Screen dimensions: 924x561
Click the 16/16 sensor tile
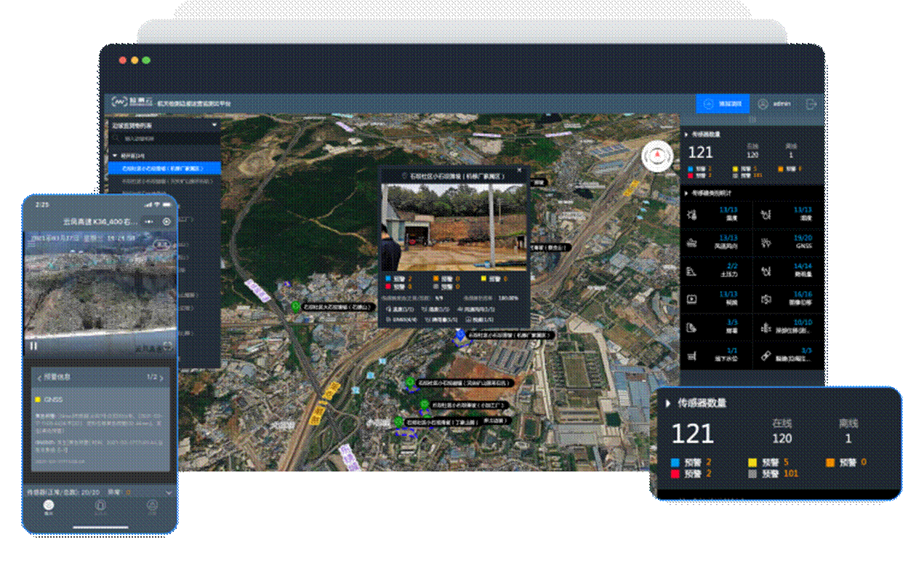pyautogui.click(x=788, y=298)
